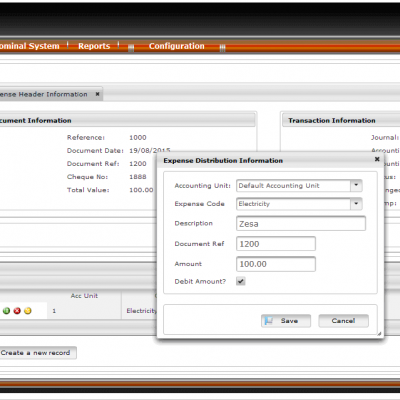400x400 pixels.
Task: Click the Document Information panel header
Action: pos(127,120)
